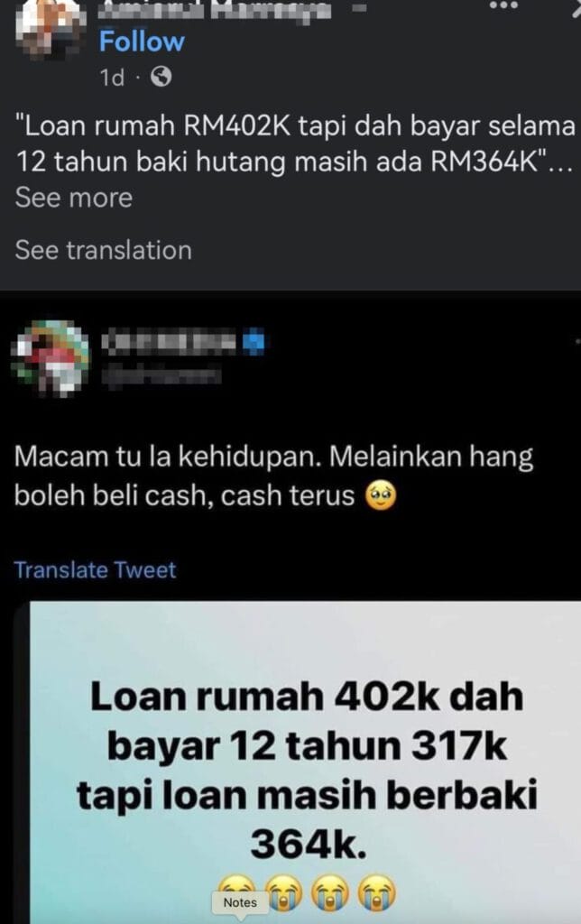
Task: Click the blue verified badge
Action: [254, 342]
